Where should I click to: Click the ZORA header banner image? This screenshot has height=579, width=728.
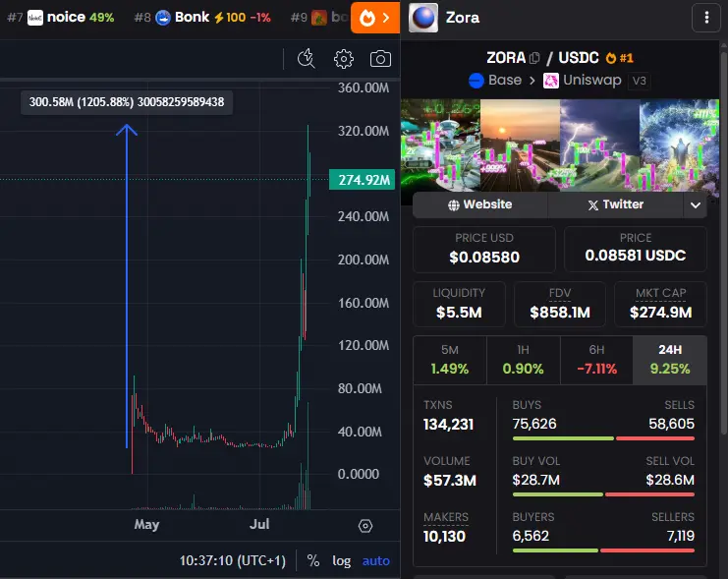point(560,145)
